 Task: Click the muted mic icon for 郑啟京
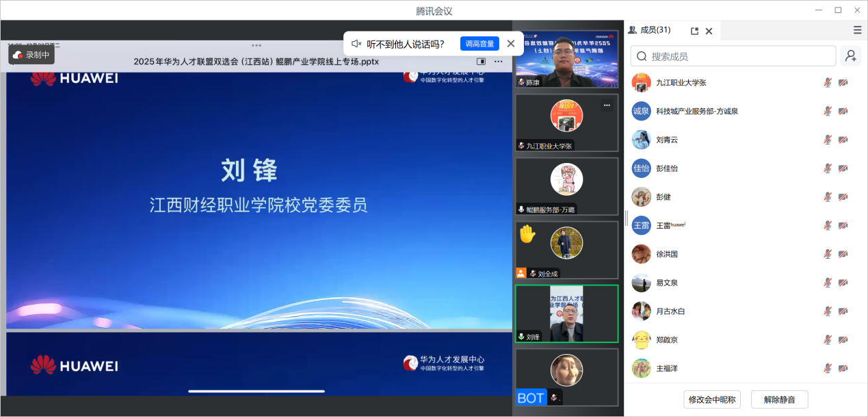827,340
